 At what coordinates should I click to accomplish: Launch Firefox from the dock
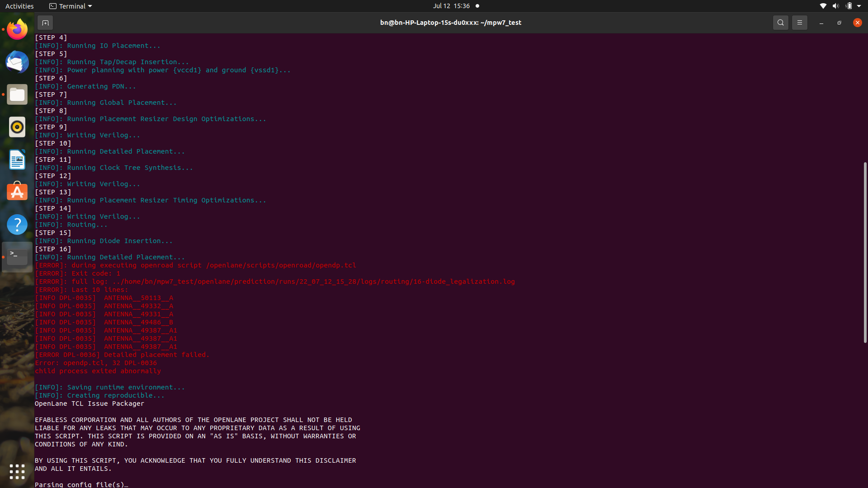(17, 29)
